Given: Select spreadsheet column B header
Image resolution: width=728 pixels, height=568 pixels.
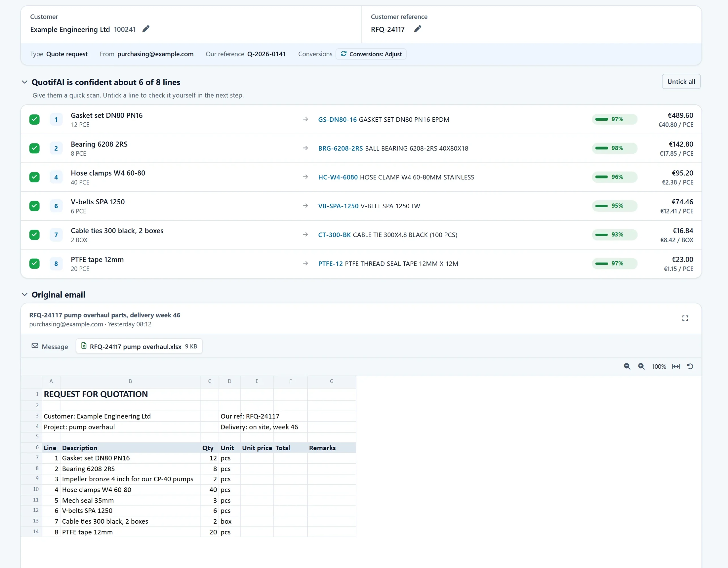Looking at the screenshot, I should [x=130, y=381].
